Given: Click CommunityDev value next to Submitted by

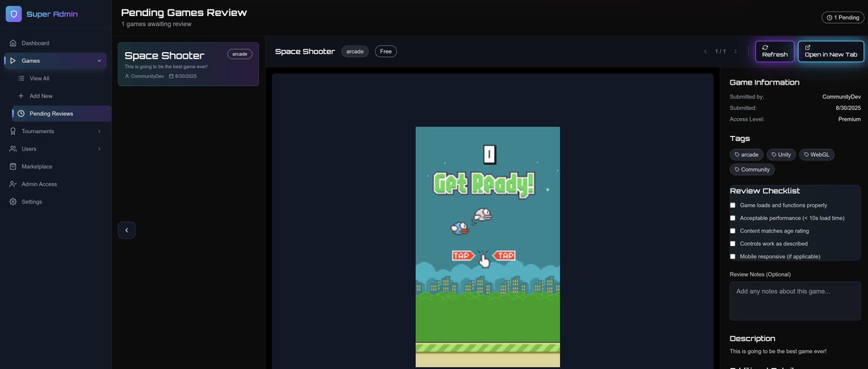Looking at the screenshot, I should pos(841,96).
